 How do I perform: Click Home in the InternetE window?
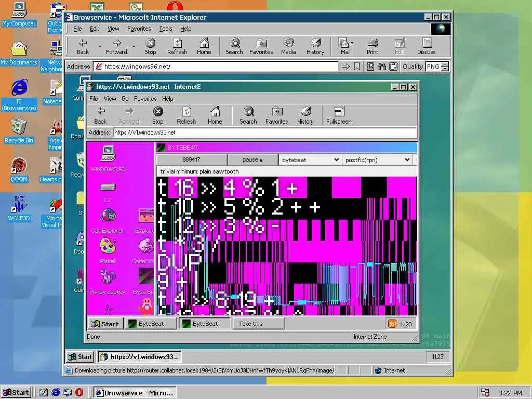point(215,116)
